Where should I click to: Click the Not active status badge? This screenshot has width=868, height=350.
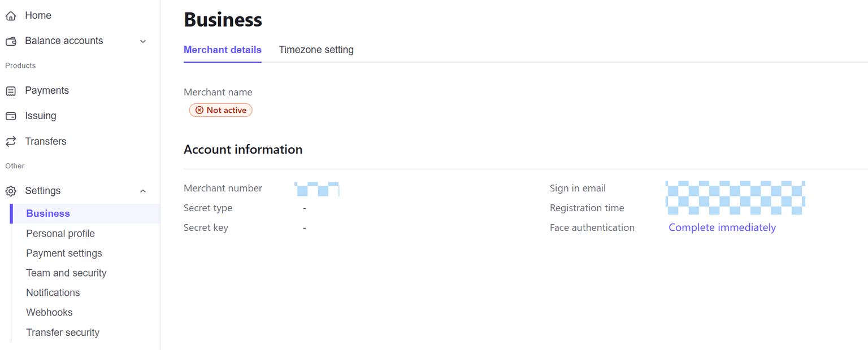coord(221,110)
